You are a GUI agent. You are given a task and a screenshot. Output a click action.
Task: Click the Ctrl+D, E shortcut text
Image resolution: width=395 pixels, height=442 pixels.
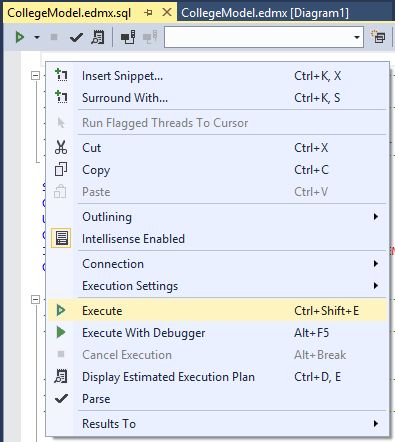pos(317,377)
